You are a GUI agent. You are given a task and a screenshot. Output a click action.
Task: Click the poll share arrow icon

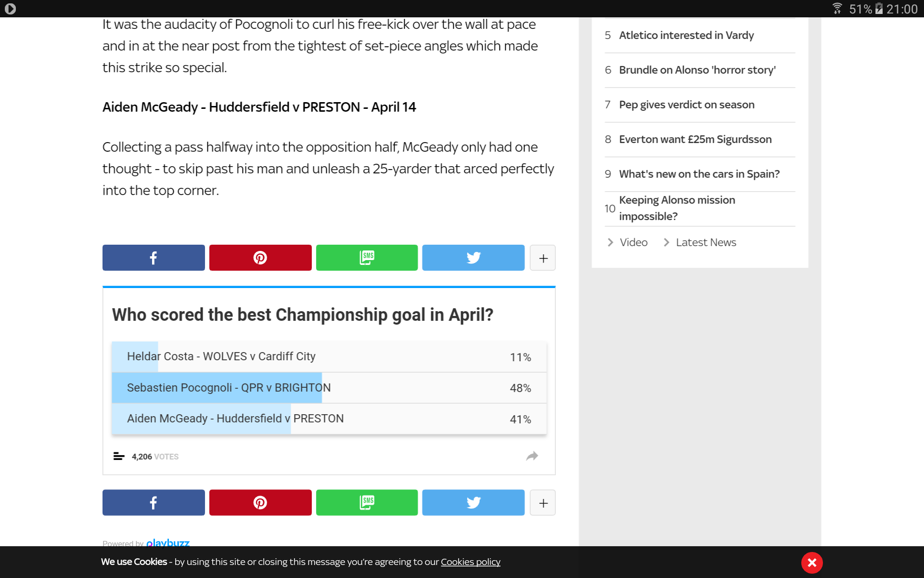(x=532, y=456)
